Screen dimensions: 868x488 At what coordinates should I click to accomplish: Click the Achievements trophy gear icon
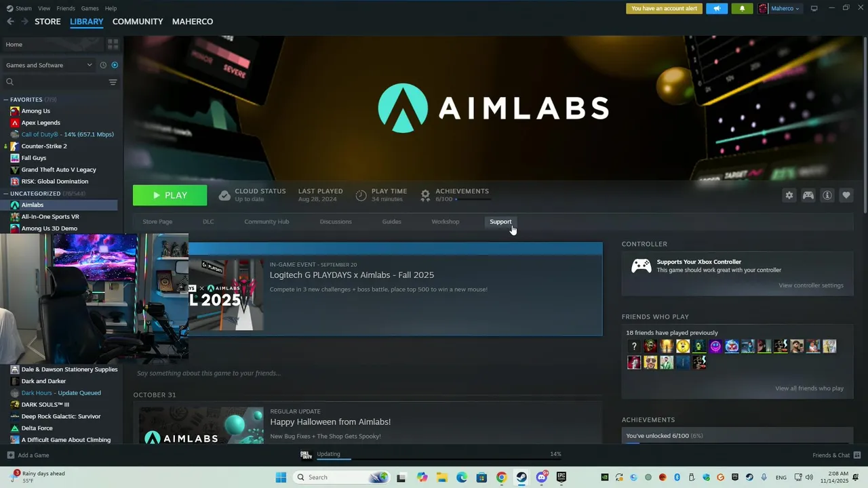coord(425,195)
